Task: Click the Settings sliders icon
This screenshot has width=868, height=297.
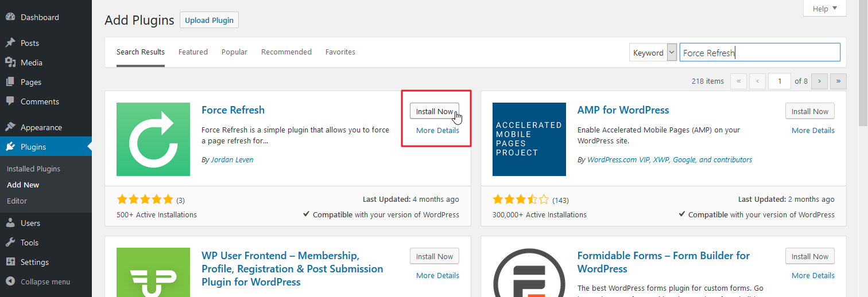Action: 10,262
